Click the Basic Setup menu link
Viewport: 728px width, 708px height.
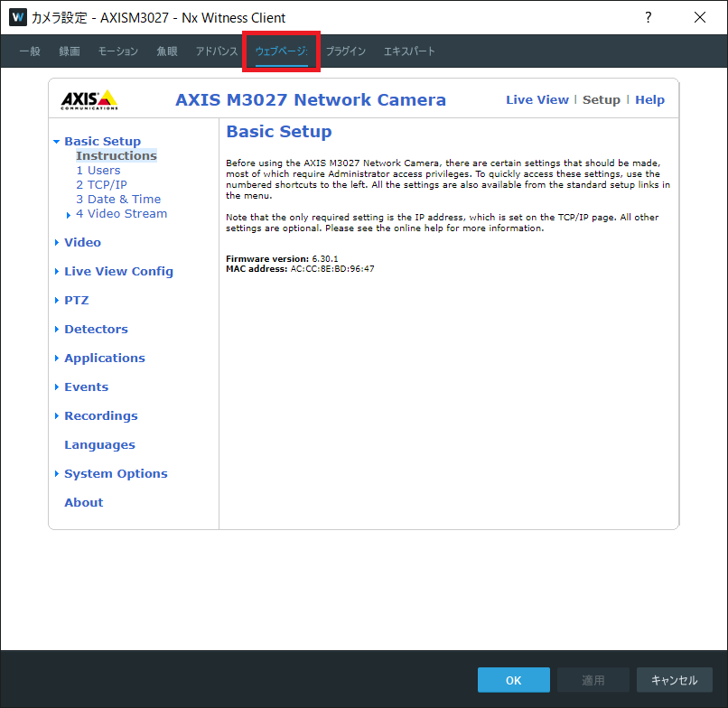103,141
